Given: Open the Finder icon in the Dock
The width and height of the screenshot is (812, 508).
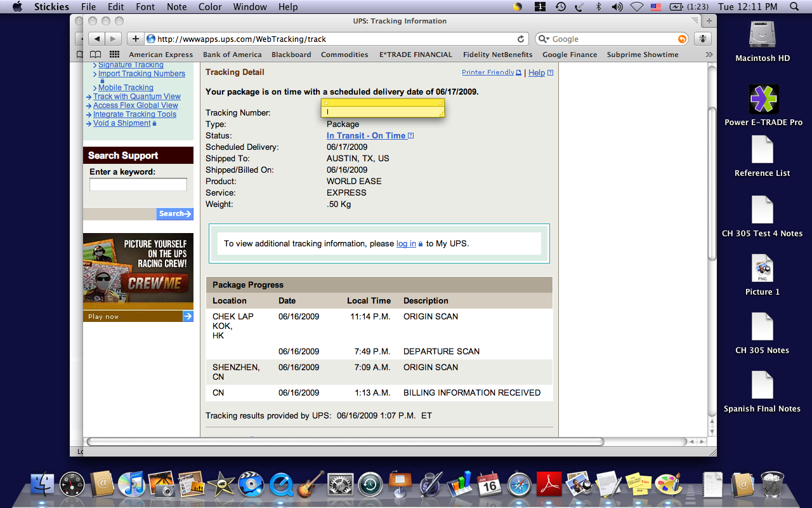Looking at the screenshot, I should (43, 485).
